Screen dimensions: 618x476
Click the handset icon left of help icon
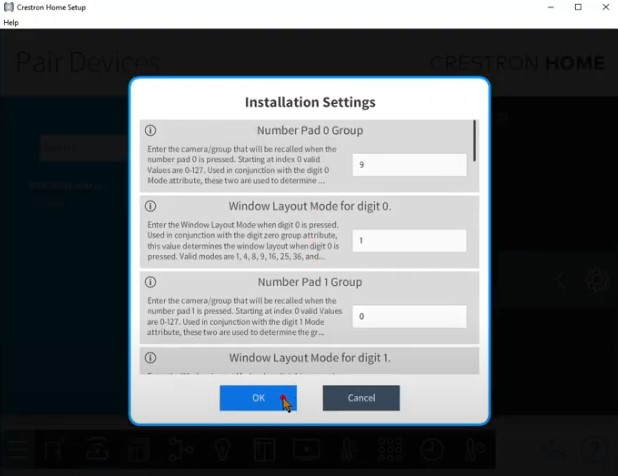[x=555, y=448]
